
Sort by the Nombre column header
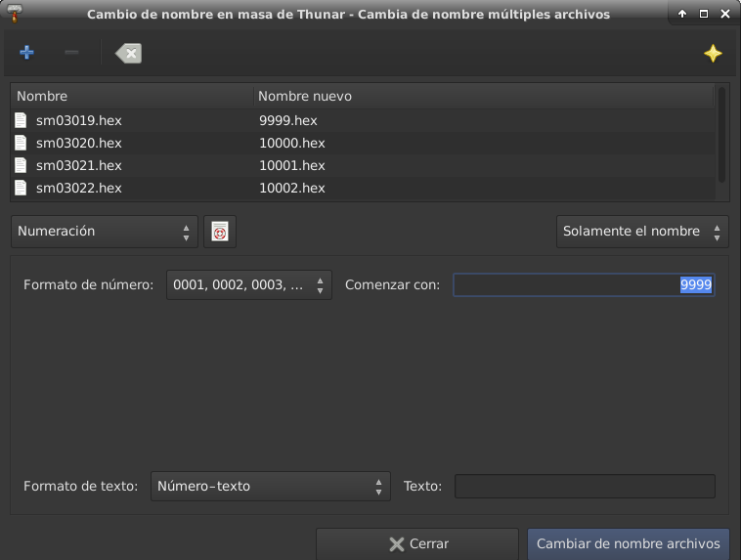tap(131, 96)
